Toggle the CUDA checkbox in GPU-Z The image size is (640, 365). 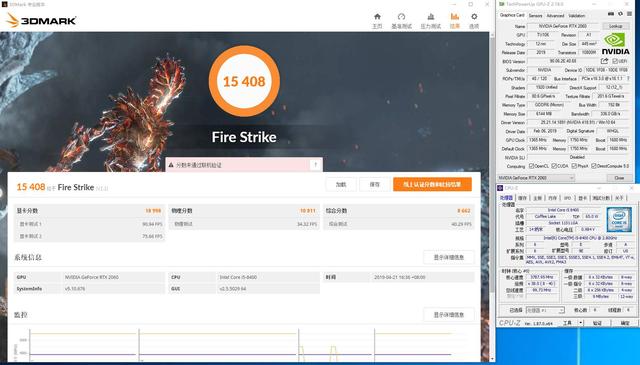coord(554,166)
